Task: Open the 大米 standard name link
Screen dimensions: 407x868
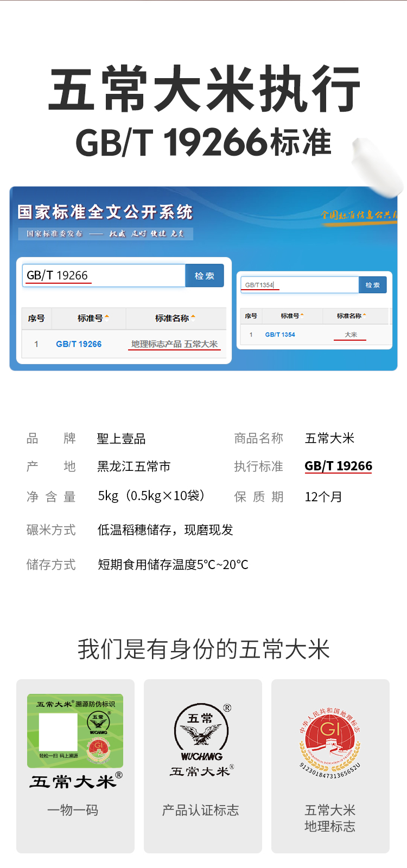Action: pyautogui.click(x=351, y=335)
